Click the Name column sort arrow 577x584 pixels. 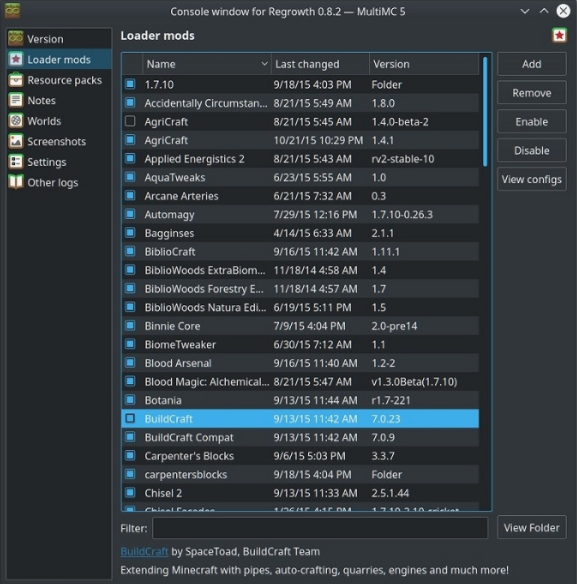(x=264, y=64)
